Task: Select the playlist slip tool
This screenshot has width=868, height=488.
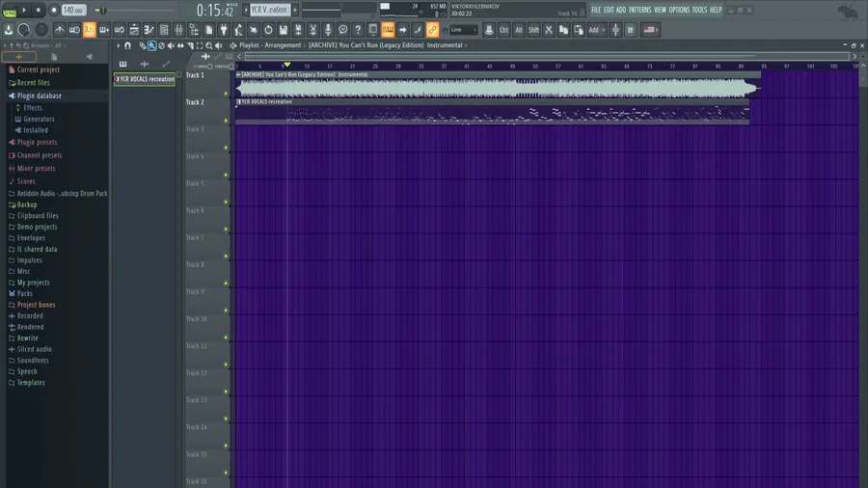Action: click(x=180, y=46)
